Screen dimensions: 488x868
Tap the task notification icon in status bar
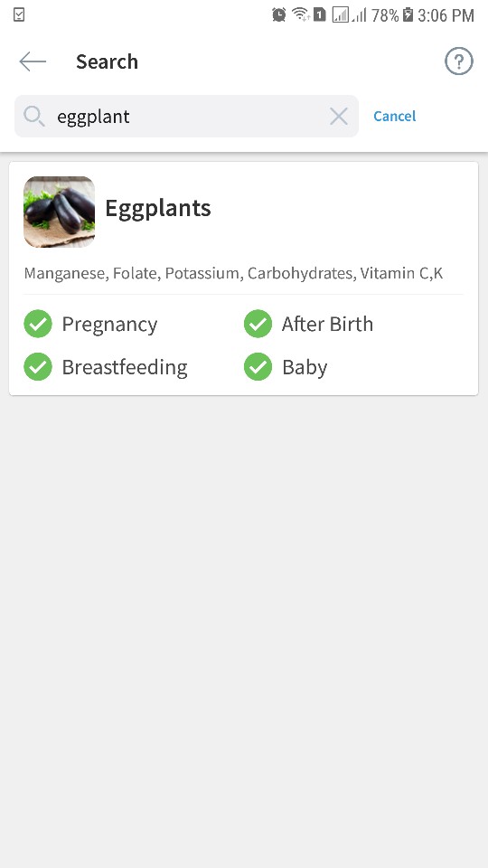coord(19,15)
